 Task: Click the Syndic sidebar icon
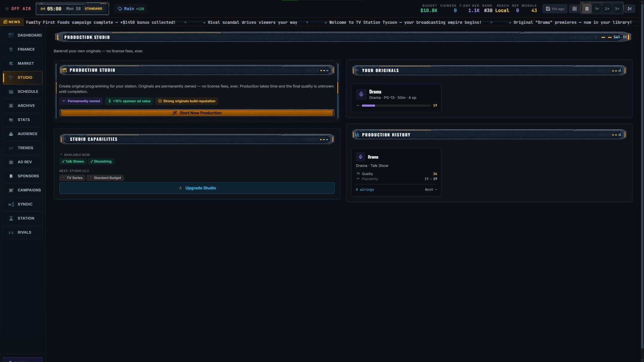click(x=11, y=204)
